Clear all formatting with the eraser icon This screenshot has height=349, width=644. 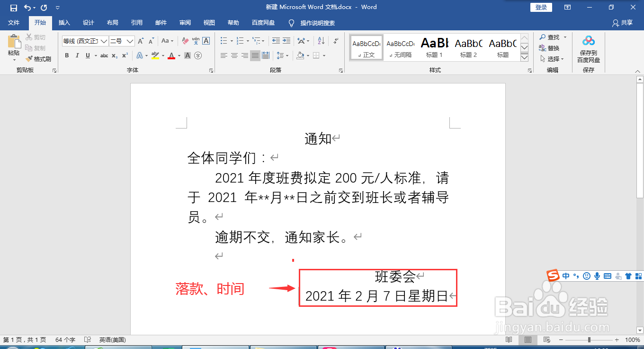(185, 41)
